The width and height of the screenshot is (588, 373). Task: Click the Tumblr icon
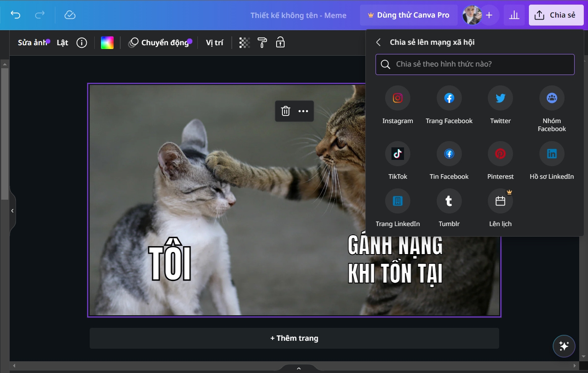click(x=449, y=201)
